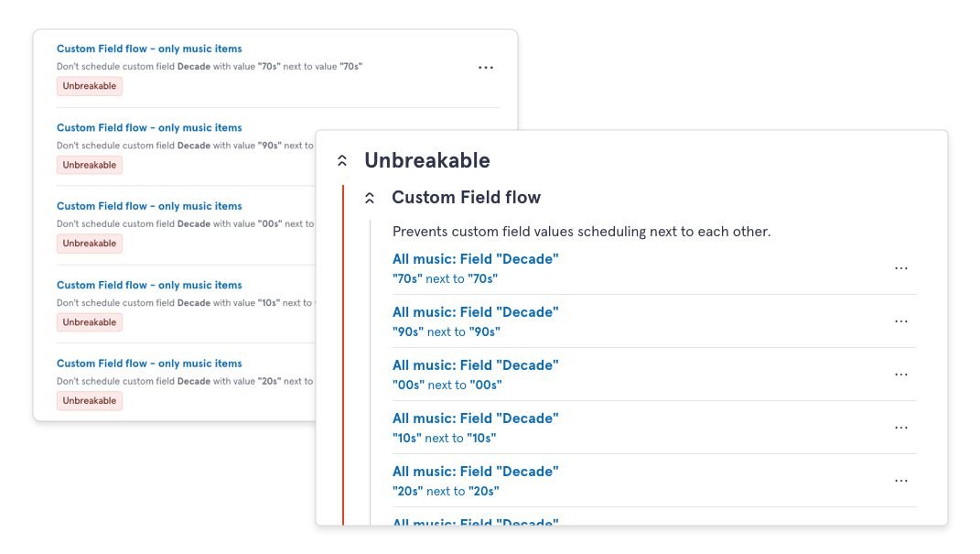
Task: Click Unbreakable badge under the "70s" rule
Action: tap(90, 86)
